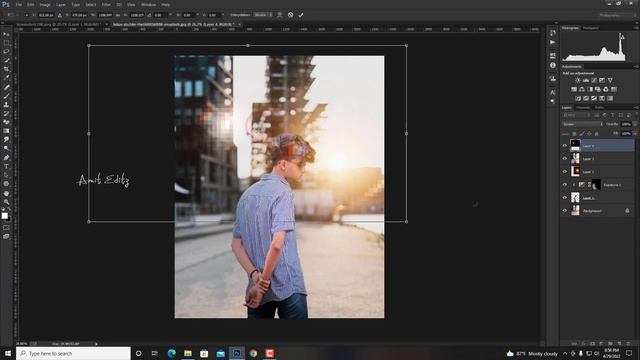
Task: Select the Pen tool
Action: (x=6, y=158)
